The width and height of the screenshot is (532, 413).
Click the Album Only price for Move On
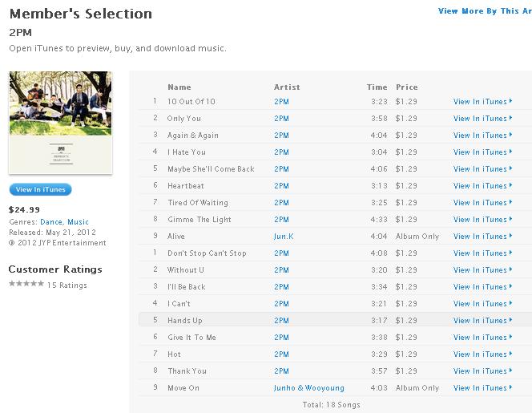pos(417,388)
